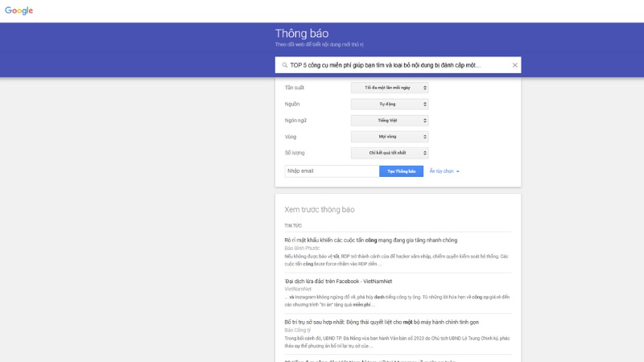The height and width of the screenshot is (362, 644).
Task: Click the Nhập email input field
Action: pyautogui.click(x=332, y=171)
